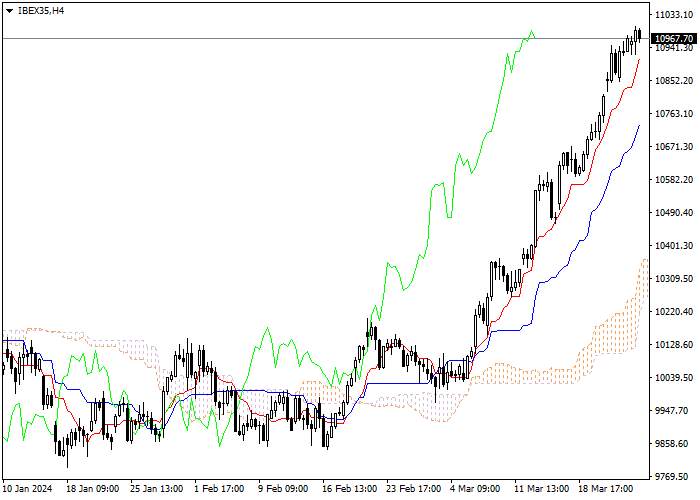Select the current price label 10967.70

click(x=674, y=39)
